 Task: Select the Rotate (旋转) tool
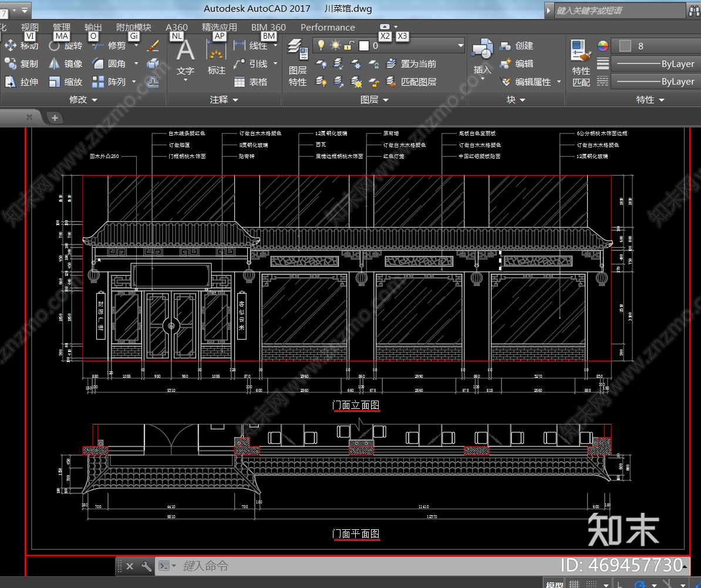[x=66, y=46]
